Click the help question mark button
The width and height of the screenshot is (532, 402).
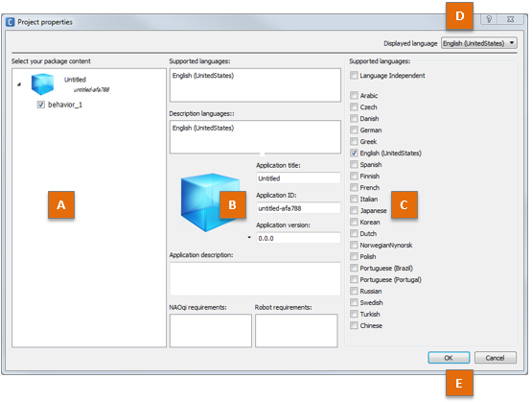click(489, 19)
